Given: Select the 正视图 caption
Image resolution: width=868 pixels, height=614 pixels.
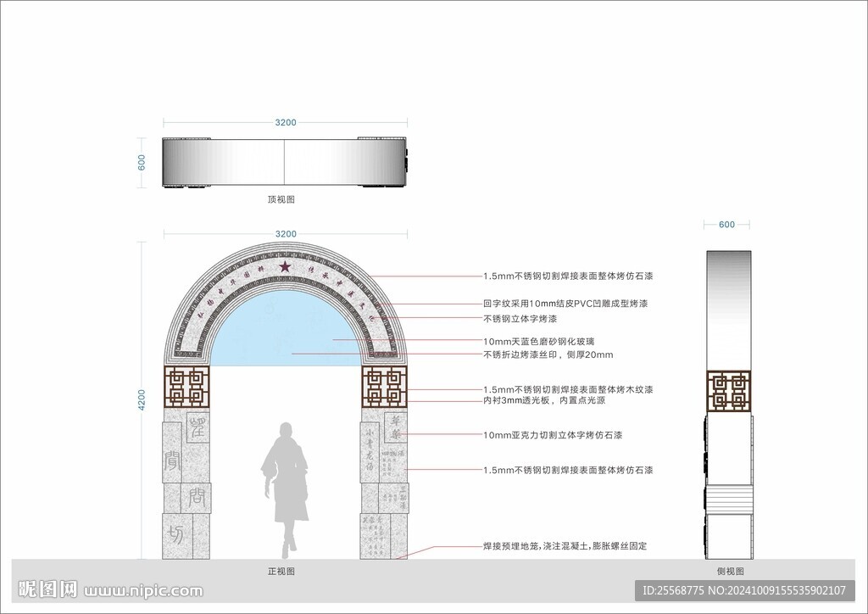Looking at the screenshot, I should pos(281,572).
